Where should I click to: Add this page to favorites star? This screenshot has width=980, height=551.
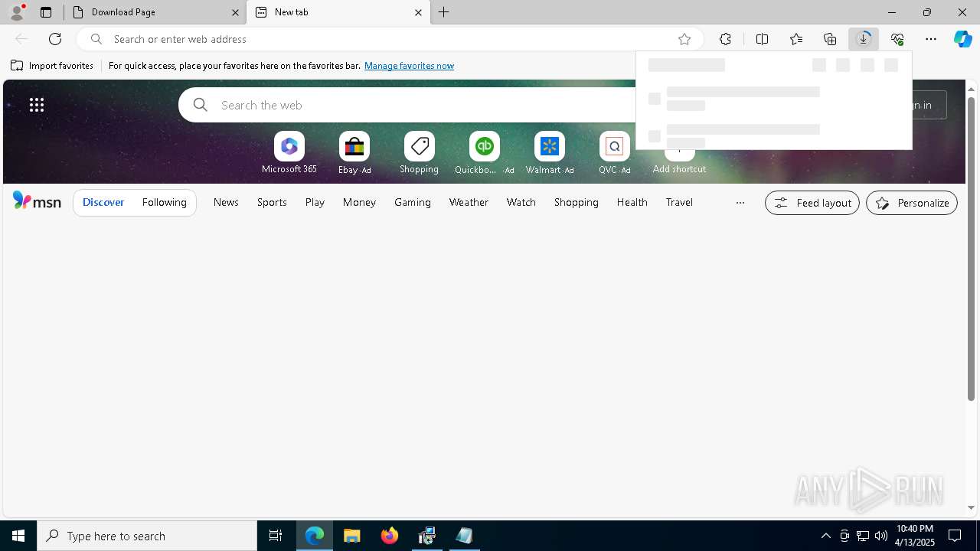[x=684, y=39]
